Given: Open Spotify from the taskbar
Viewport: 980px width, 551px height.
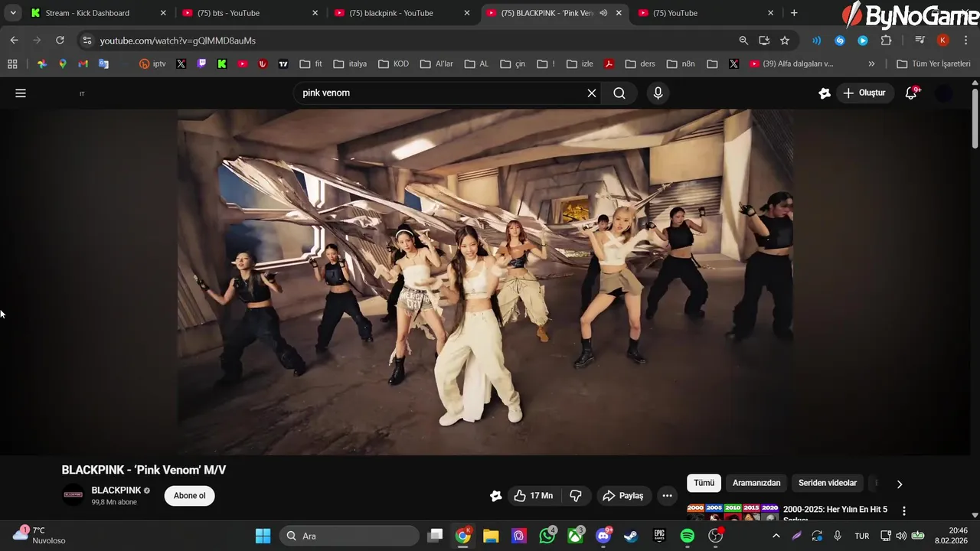Looking at the screenshot, I should point(688,536).
